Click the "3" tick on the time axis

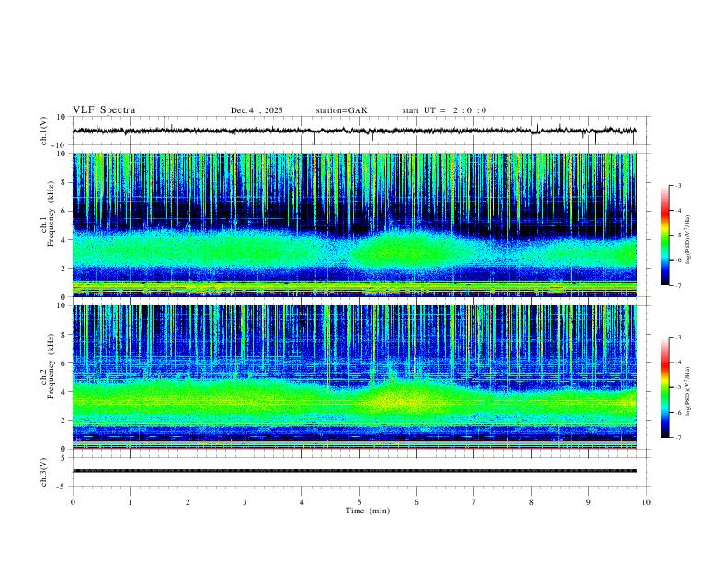tap(245, 502)
